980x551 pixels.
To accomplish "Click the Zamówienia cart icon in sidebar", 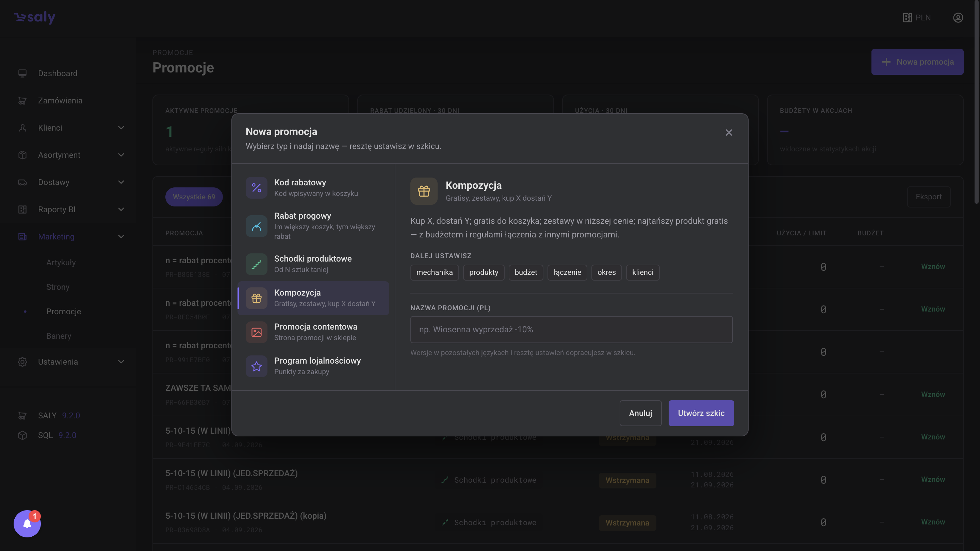I will coord(22,101).
